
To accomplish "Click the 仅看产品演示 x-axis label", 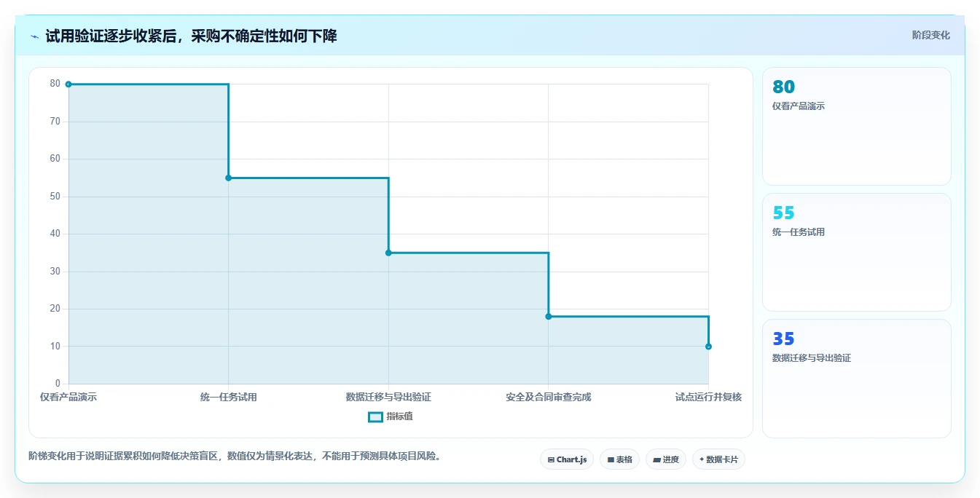I will tap(68, 397).
